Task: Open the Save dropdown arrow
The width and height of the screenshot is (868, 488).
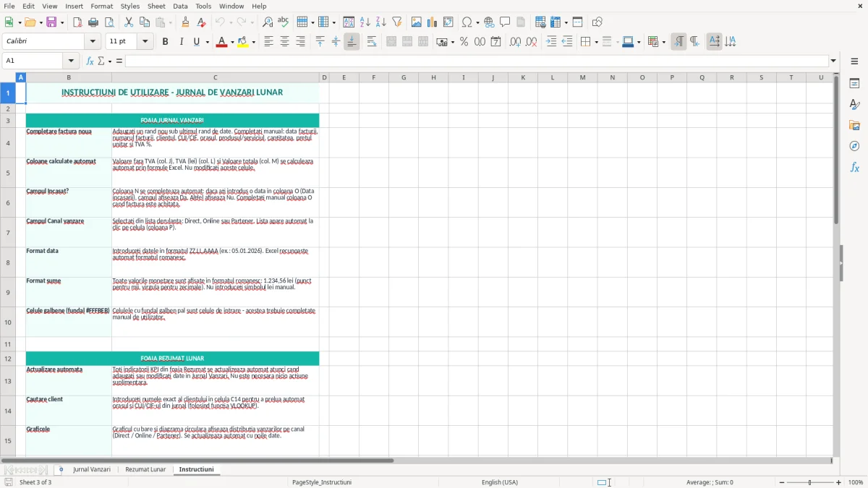Action: [x=62, y=22]
